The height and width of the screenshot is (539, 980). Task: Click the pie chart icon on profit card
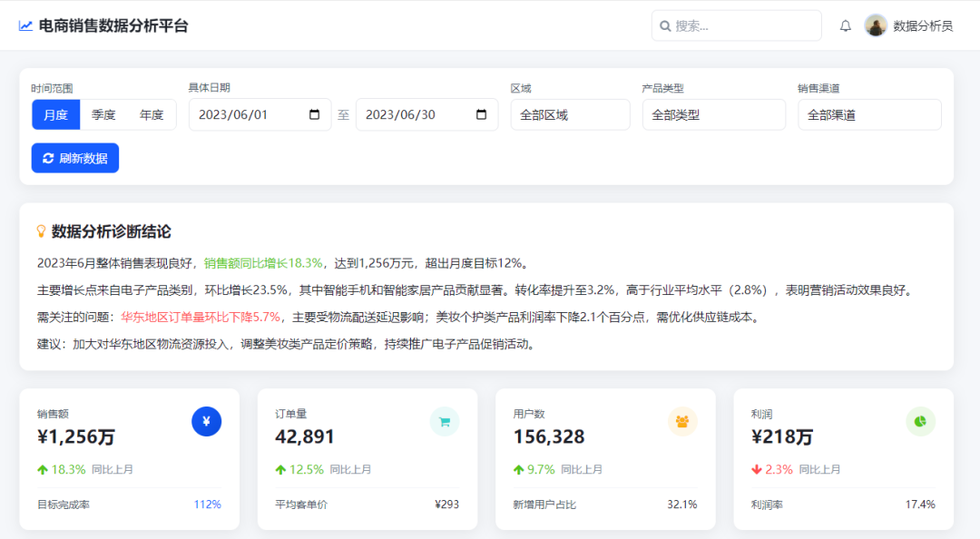920,421
